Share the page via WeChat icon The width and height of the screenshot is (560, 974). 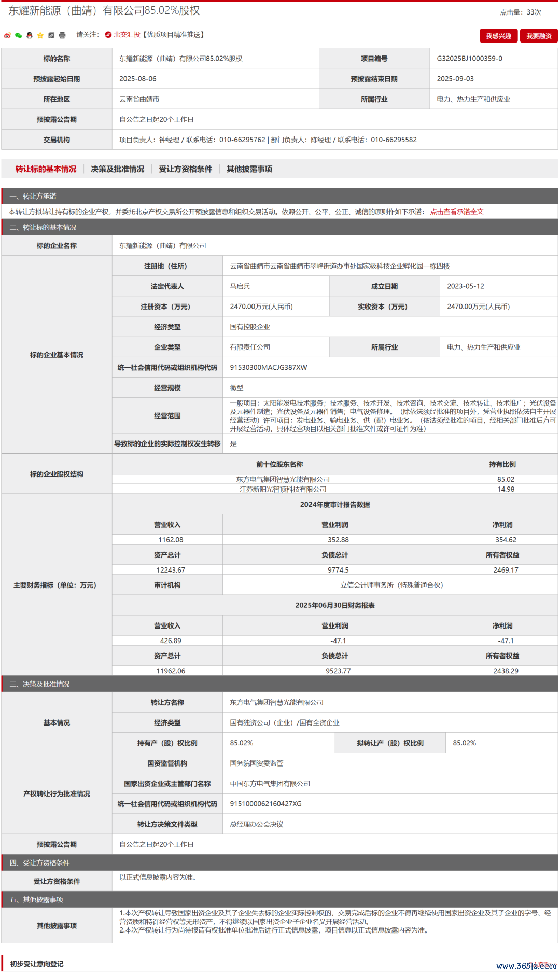[18, 35]
